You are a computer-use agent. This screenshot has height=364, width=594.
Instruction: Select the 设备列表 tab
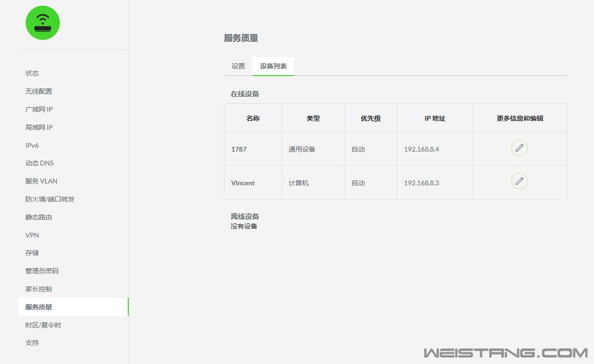(x=273, y=67)
